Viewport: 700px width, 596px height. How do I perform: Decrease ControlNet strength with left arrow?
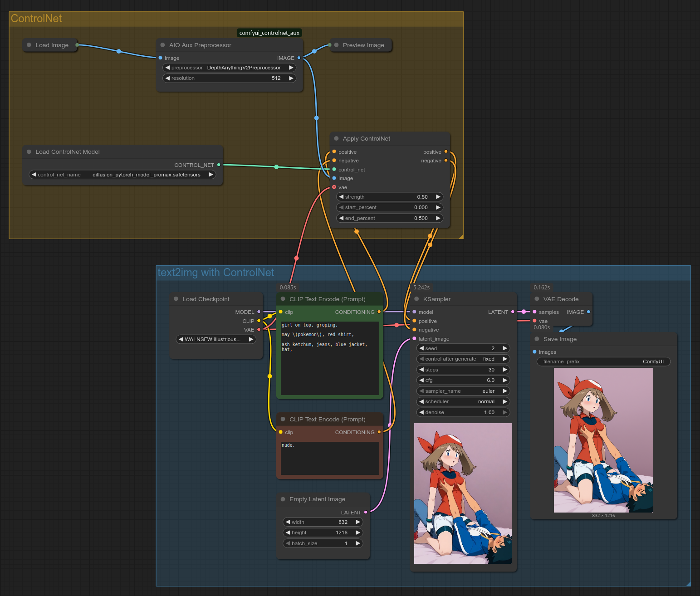[341, 197]
